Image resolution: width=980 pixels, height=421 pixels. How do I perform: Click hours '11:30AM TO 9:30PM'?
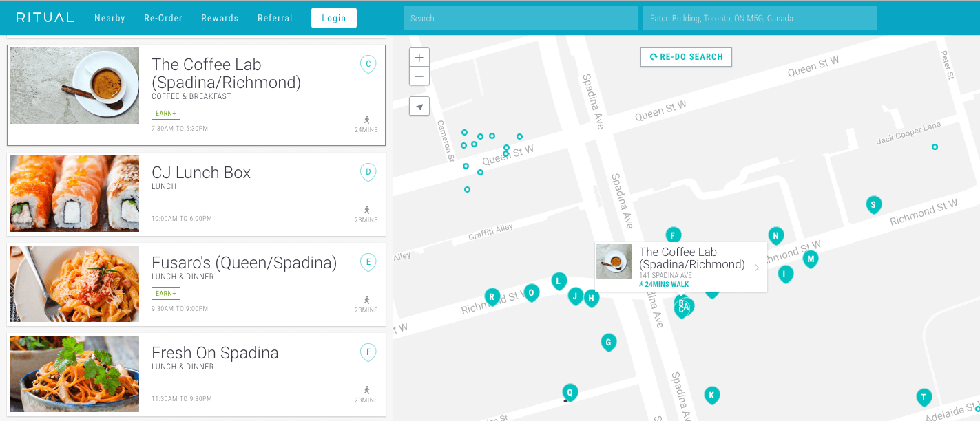click(182, 399)
